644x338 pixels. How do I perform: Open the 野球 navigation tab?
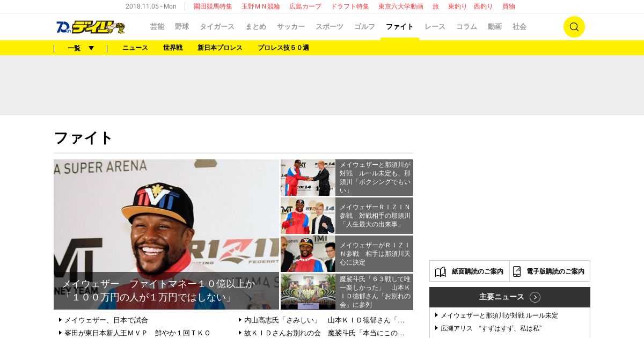click(x=182, y=27)
